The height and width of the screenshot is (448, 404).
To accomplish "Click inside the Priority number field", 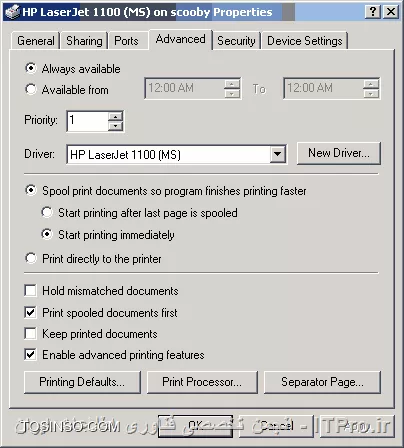I will [88, 121].
